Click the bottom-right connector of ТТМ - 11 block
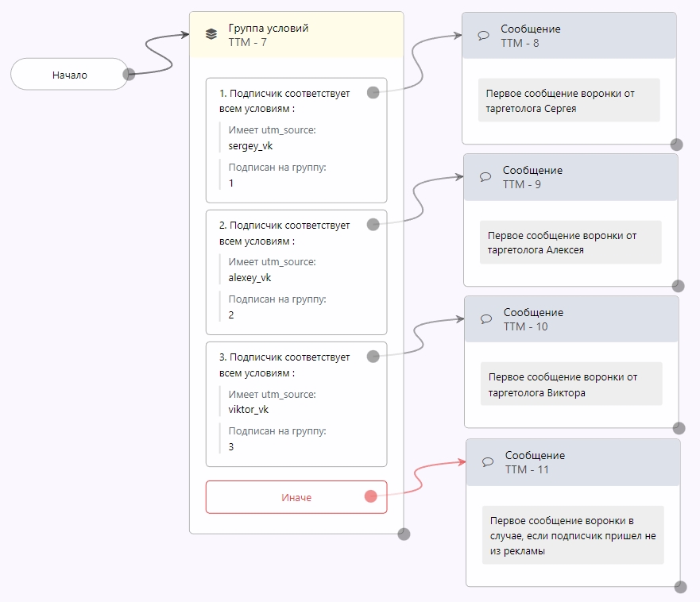 coord(680,587)
